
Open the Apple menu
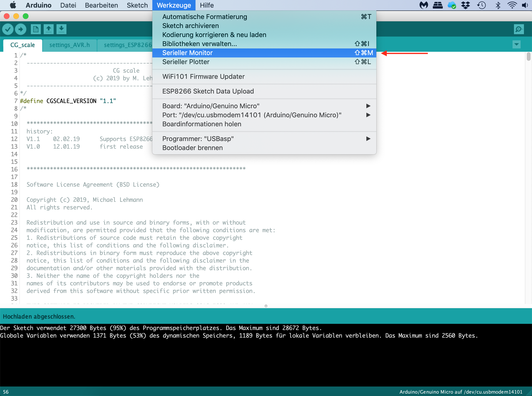[x=13, y=5]
